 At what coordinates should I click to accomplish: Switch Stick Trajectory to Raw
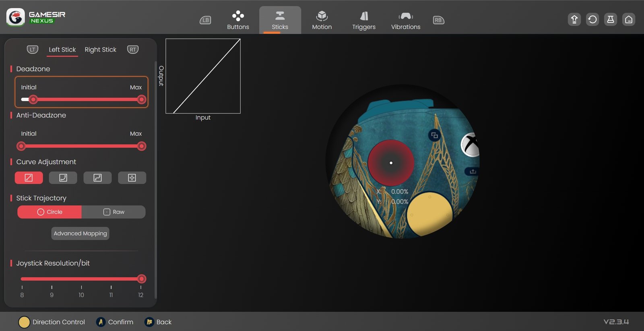click(x=114, y=212)
